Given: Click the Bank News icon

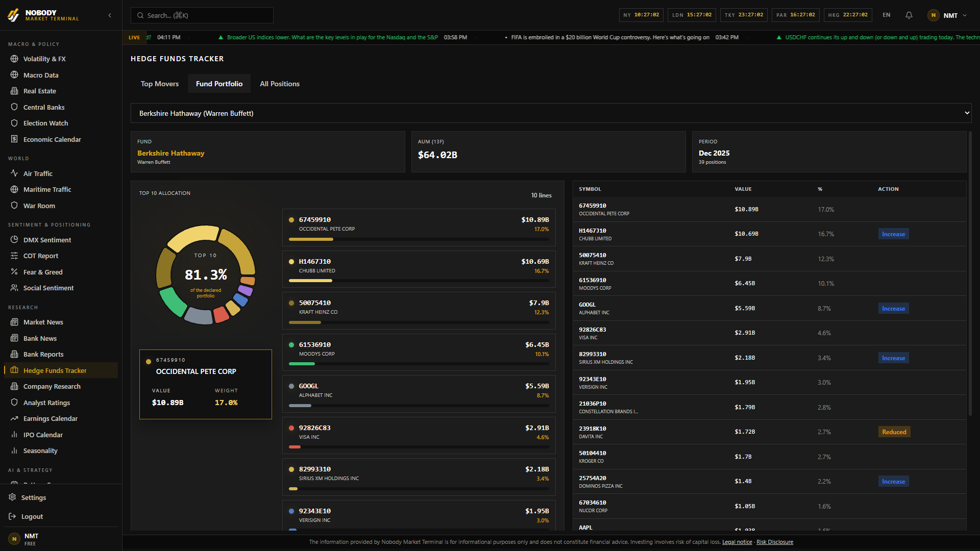Looking at the screenshot, I should pos(14,338).
